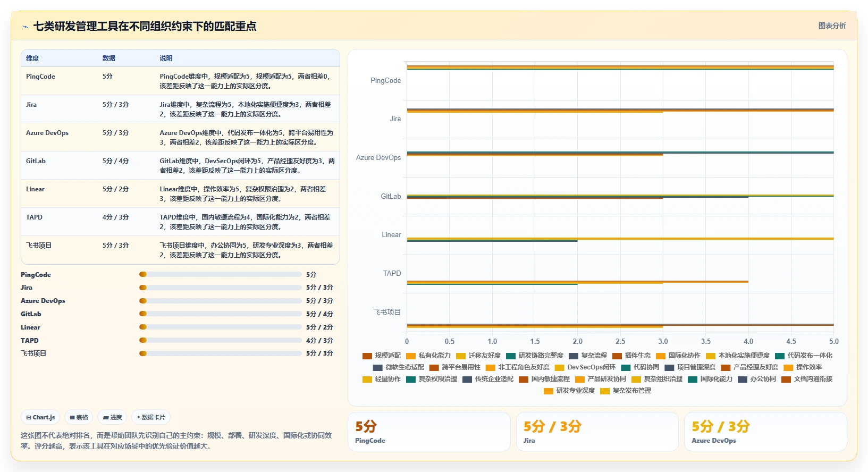Click the TAPD progress bar
Viewport: 868px width, 472px height.
point(221,340)
